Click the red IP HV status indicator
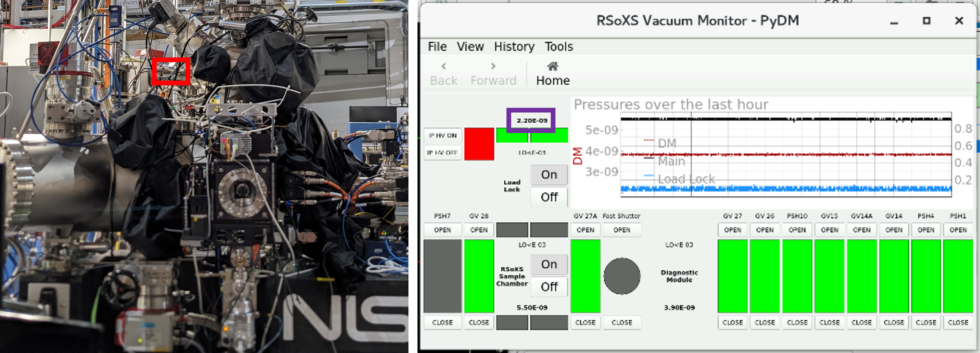 pyautogui.click(x=479, y=144)
